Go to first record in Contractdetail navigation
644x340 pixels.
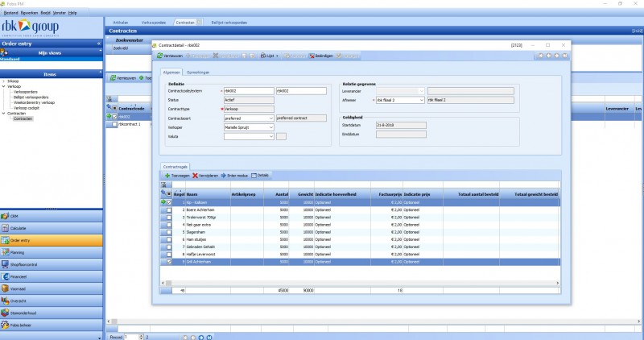click(540, 56)
